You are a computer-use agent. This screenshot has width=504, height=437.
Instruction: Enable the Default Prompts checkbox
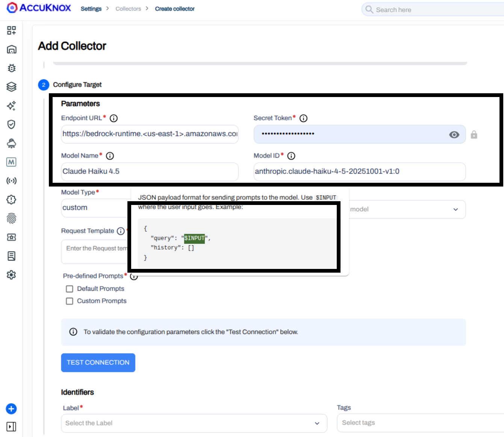coord(70,289)
